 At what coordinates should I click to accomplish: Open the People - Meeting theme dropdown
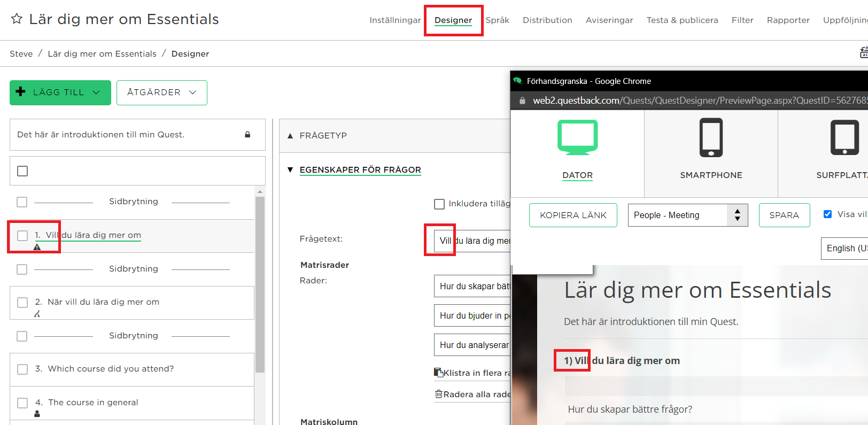coord(688,215)
